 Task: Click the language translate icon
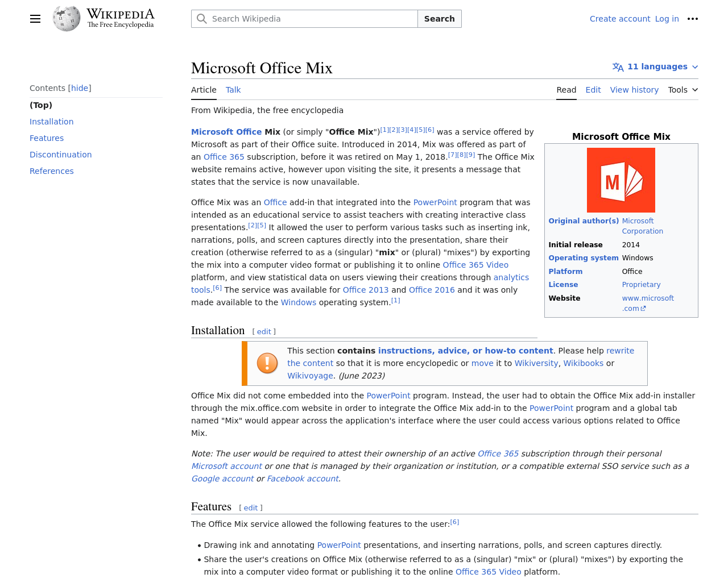(x=618, y=67)
